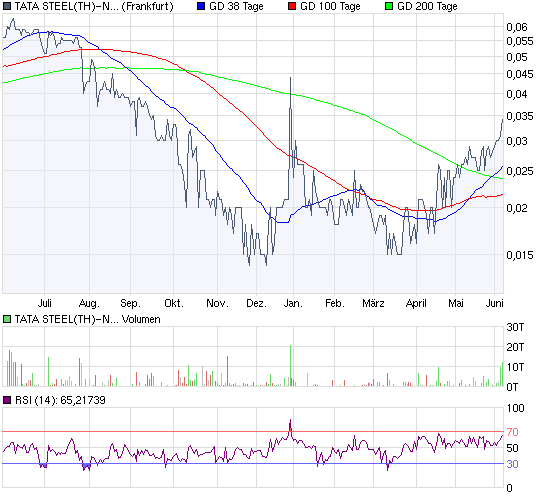Click the 'Juni' month axis label
The width and height of the screenshot is (545, 496).
[495, 303]
